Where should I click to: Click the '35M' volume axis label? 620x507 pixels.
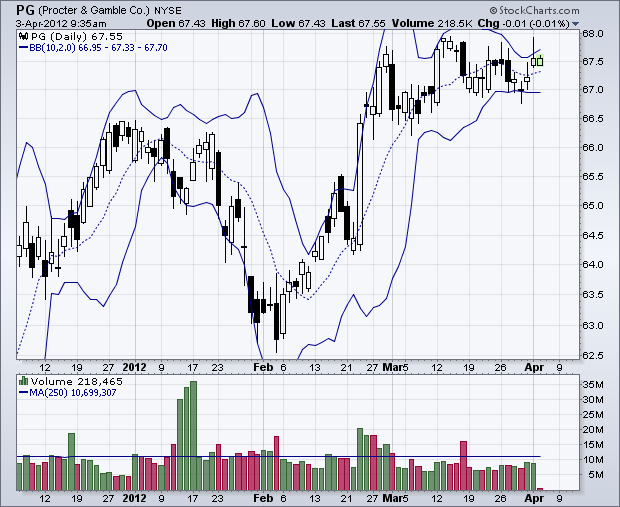point(594,385)
